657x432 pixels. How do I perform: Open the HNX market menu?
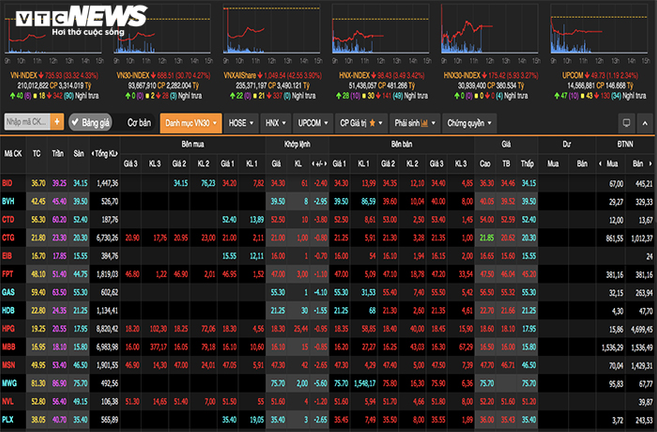273,122
